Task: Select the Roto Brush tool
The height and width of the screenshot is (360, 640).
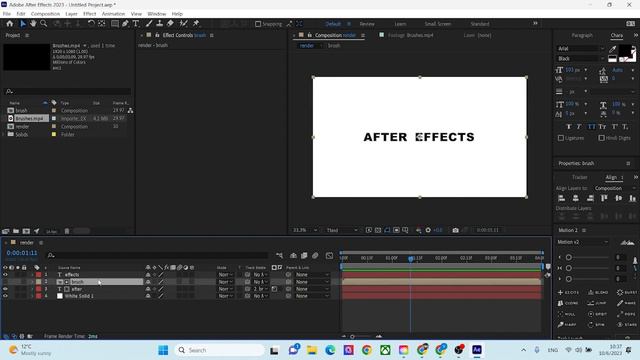Action: (184, 24)
